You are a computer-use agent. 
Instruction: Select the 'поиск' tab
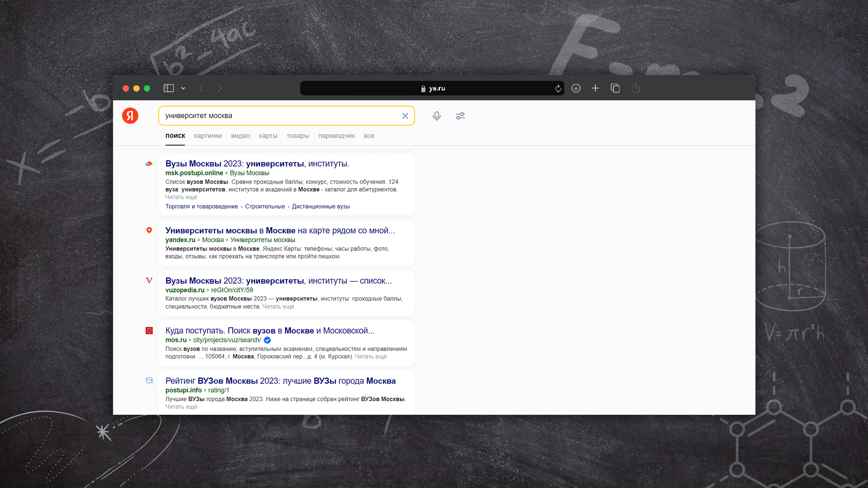click(175, 136)
